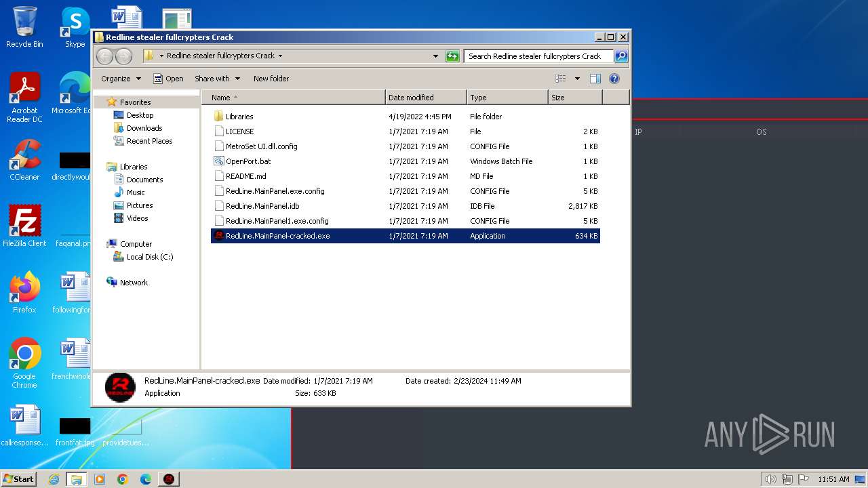The height and width of the screenshot is (488, 868).
Task: Click the taskbar clock showing 11:51 AM
Action: (833, 479)
